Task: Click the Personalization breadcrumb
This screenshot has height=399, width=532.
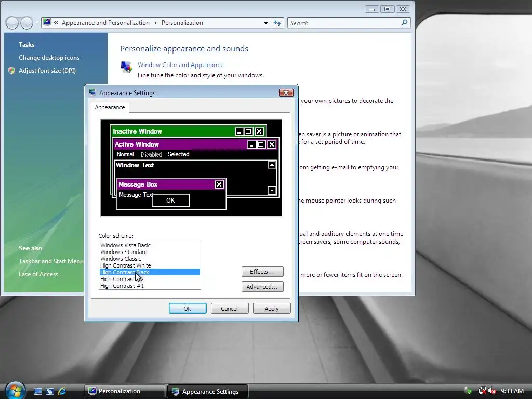Action: point(182,23)
